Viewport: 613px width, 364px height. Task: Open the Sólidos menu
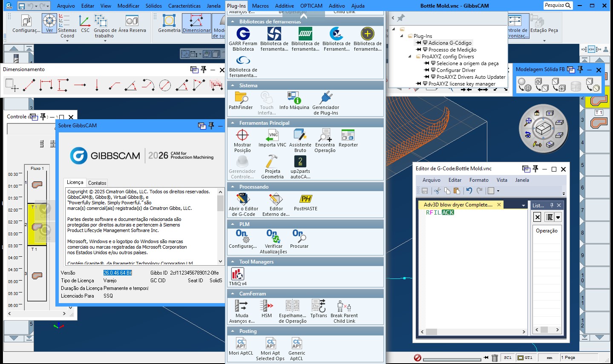(x=153, y=6)
